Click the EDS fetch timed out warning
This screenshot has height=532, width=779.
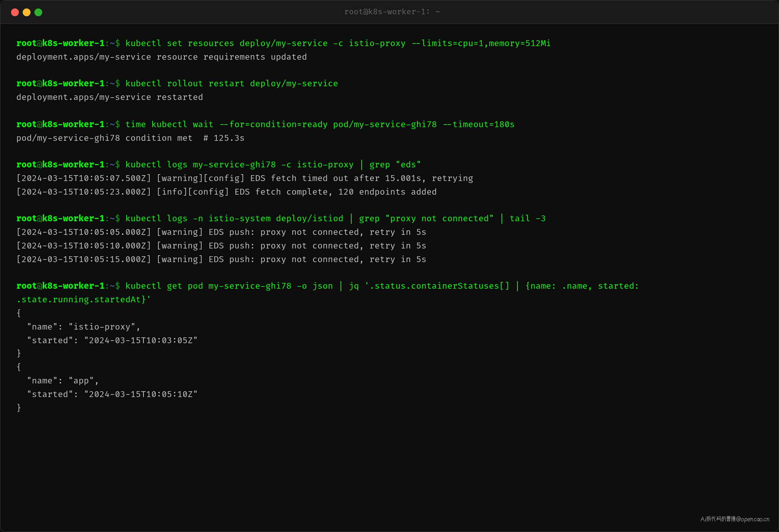coord(245,178)
